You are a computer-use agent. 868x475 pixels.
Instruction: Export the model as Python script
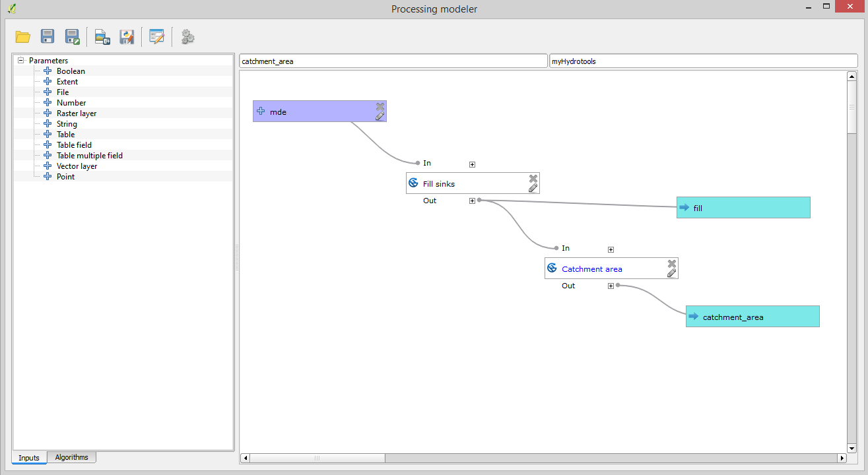click(x=127, y=37)
